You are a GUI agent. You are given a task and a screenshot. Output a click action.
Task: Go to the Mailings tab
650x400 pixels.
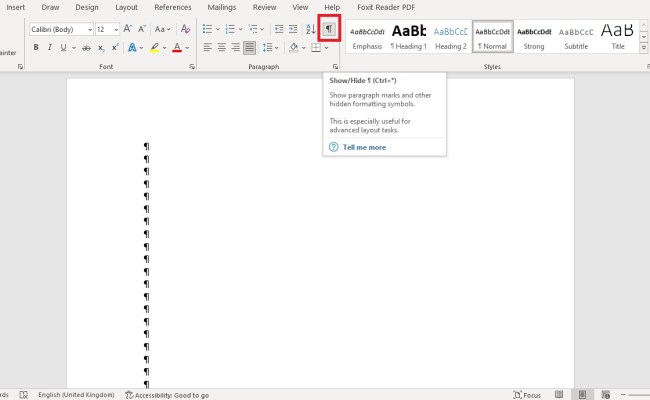[x=222, y=7]
